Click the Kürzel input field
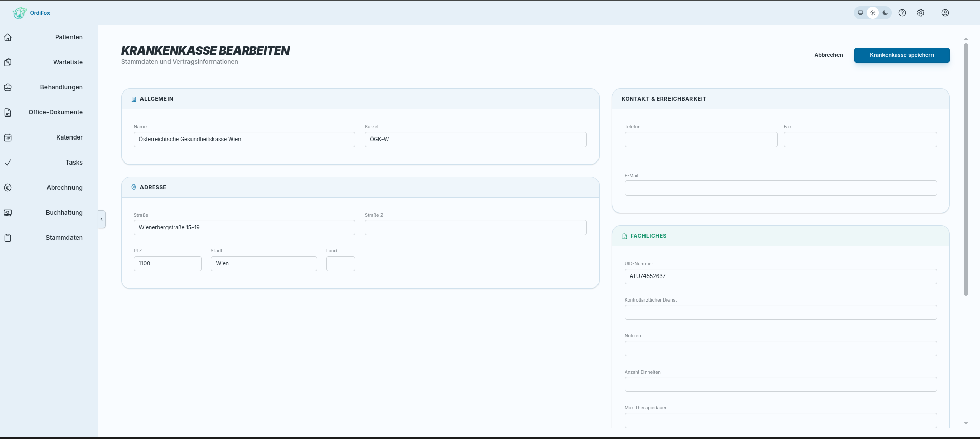The image size is (980, 439). (475, 140)
